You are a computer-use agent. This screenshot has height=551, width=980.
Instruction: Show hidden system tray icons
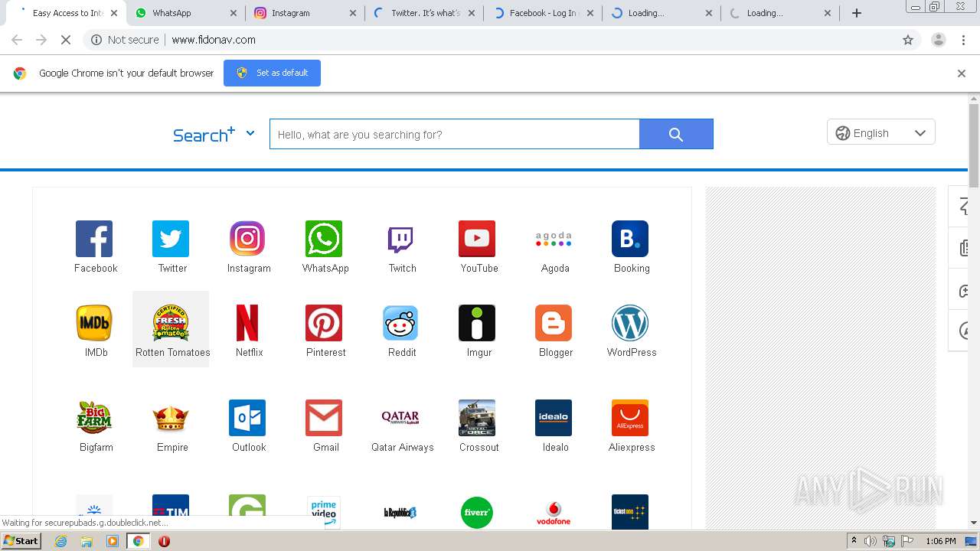854,541
